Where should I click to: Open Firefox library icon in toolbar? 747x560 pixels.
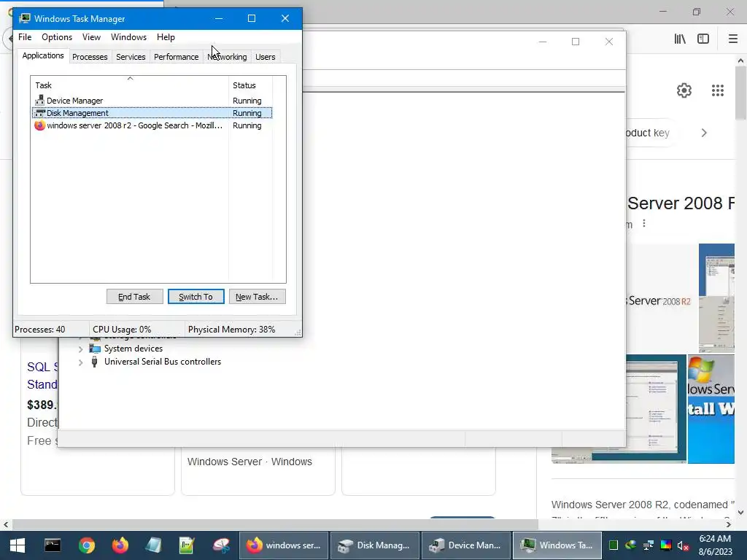tap(680, 39)
